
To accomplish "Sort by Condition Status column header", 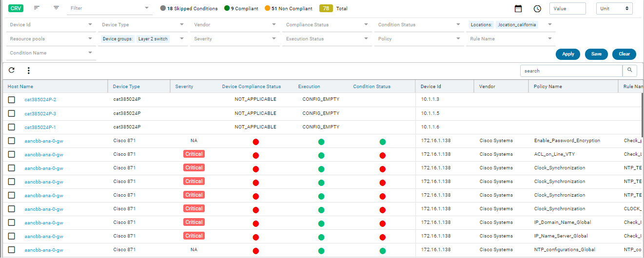I will (x=372, y=87).
